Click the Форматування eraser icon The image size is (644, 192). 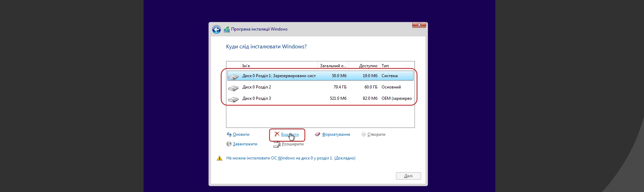(x=318, y=134)
